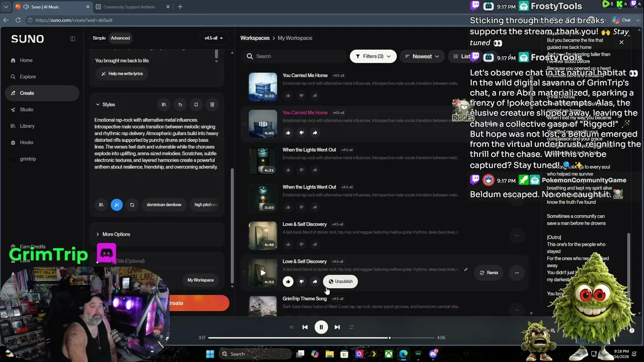
Task: Seek on the song progress bar
Action: coord(321,338)
